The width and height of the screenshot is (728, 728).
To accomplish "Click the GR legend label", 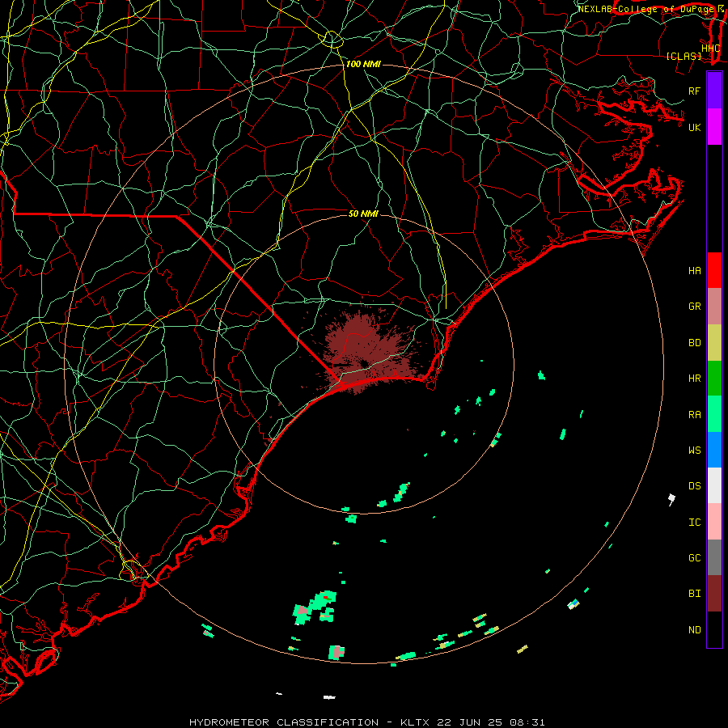I will (x=695, y=307).
